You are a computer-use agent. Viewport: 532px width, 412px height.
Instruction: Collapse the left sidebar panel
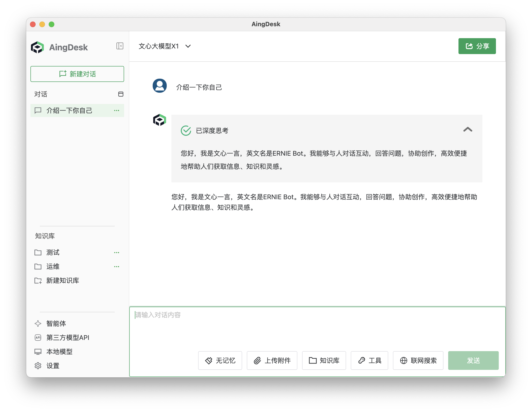[x=120, y=46]
